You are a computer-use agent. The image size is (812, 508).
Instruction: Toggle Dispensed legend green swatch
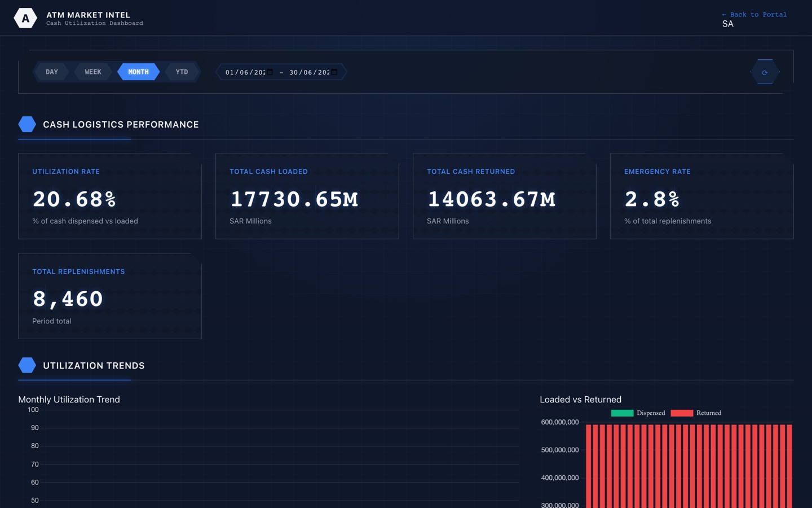622,413
